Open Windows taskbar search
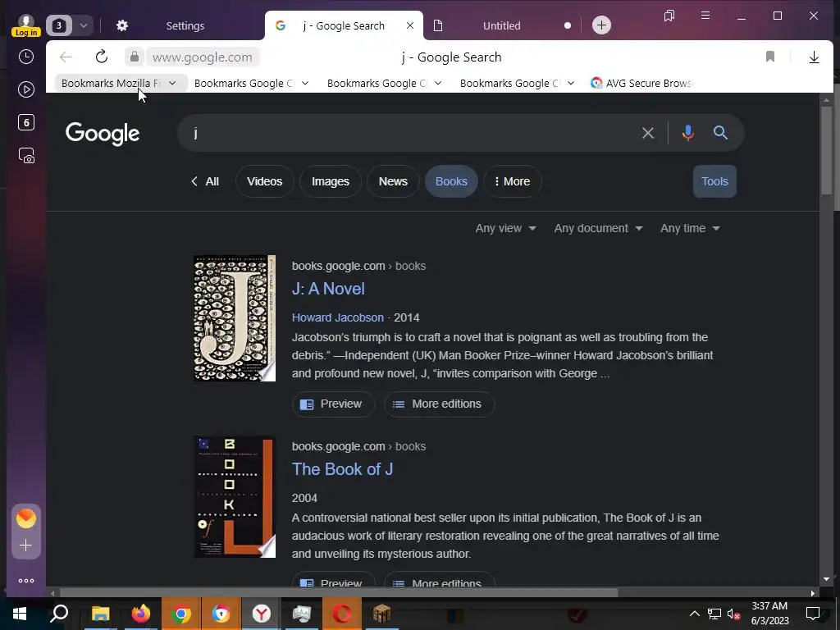The height and width of the screenshot is (630, 840). coord(59,614)
